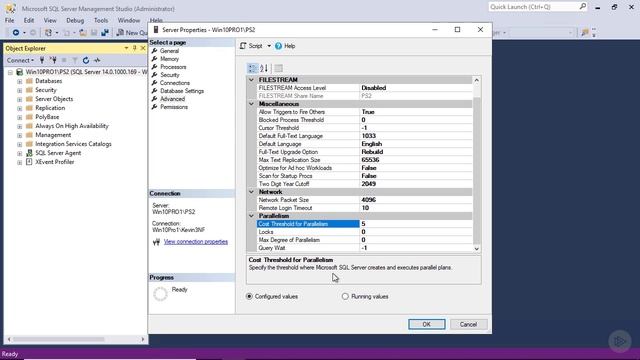This screenshot has height=360, width=640.
Task: Expand the Databases node
Action: click(x=19, y=81)
